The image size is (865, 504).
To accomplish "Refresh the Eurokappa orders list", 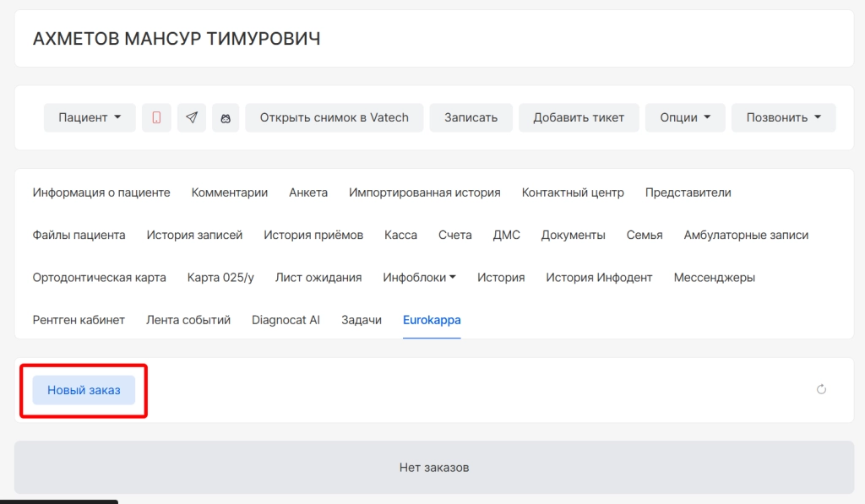I will pyautogui.click(x=821, y=389).
